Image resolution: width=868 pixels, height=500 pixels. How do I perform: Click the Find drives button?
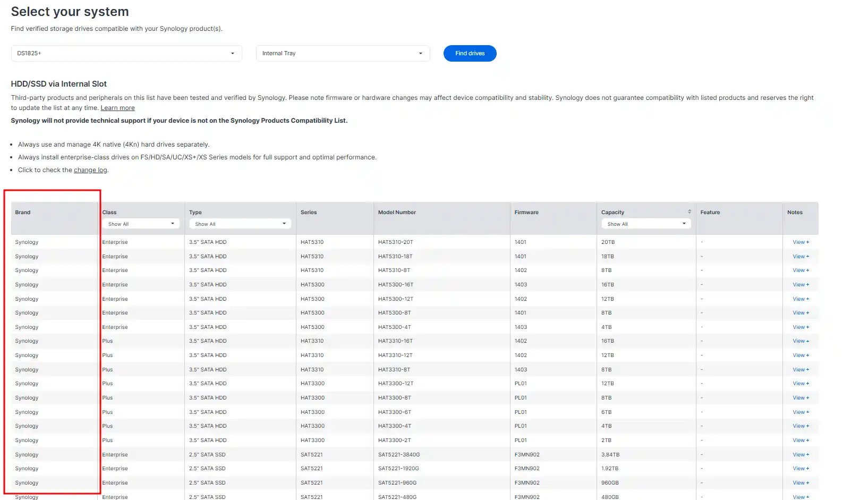coord(470,53)
